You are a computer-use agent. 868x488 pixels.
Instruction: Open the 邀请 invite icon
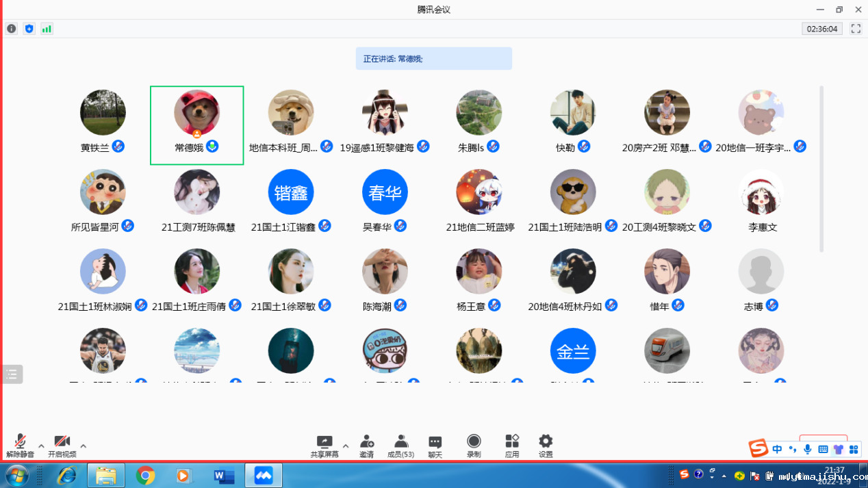(367, 446)
